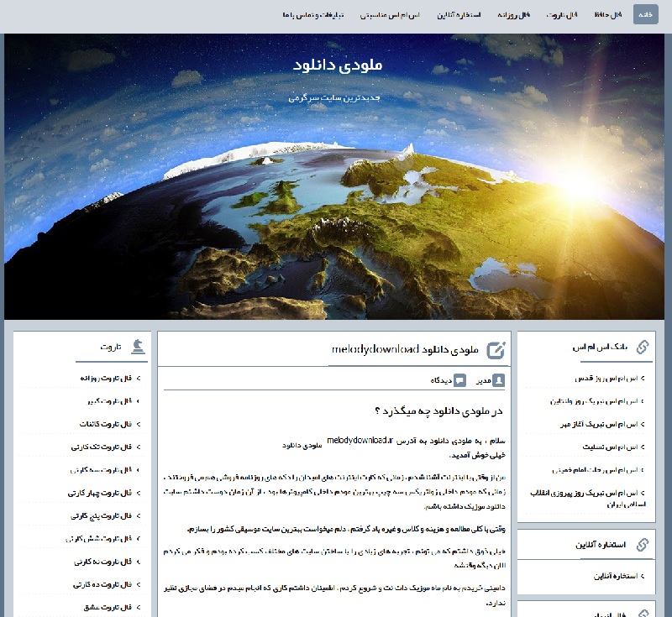Open the اس ام اس روز قدس link
672x617 pixels.
click(x=606, y=379)
